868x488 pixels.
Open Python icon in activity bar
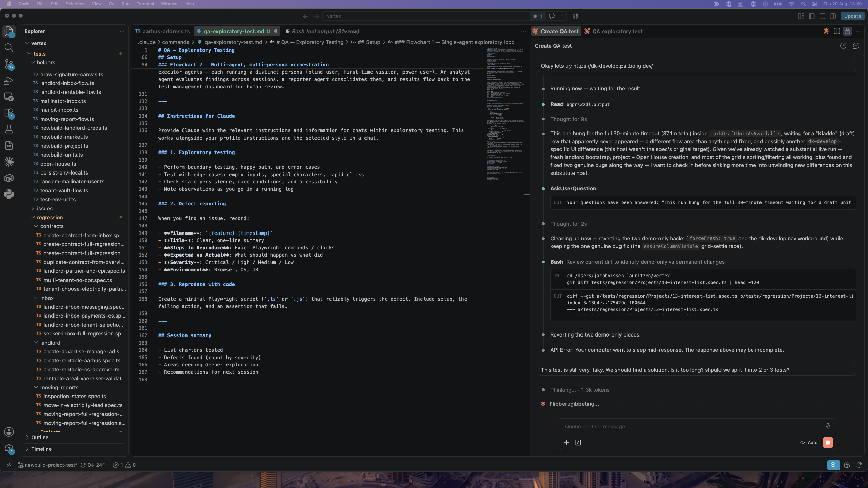(9, 194)
